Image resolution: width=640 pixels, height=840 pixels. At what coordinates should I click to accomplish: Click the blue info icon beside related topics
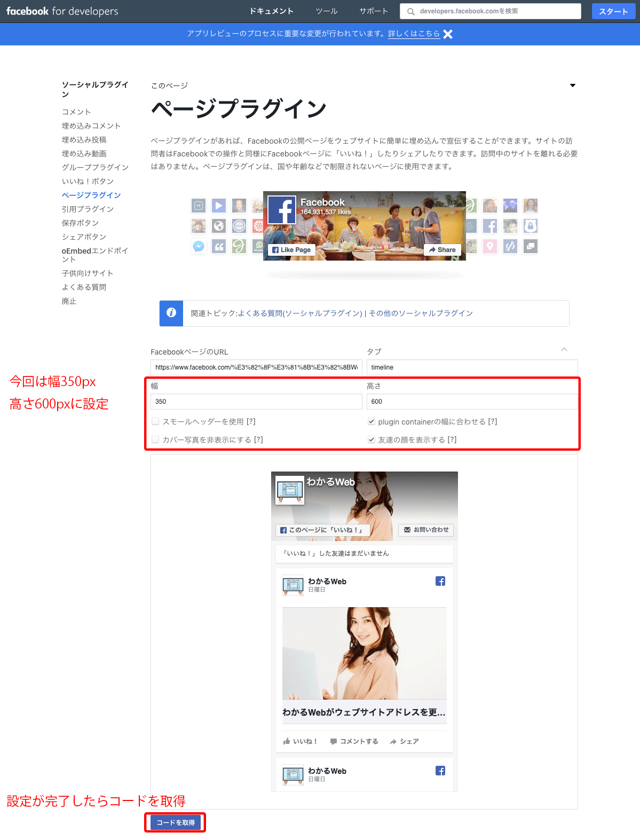tap(171, 313)
